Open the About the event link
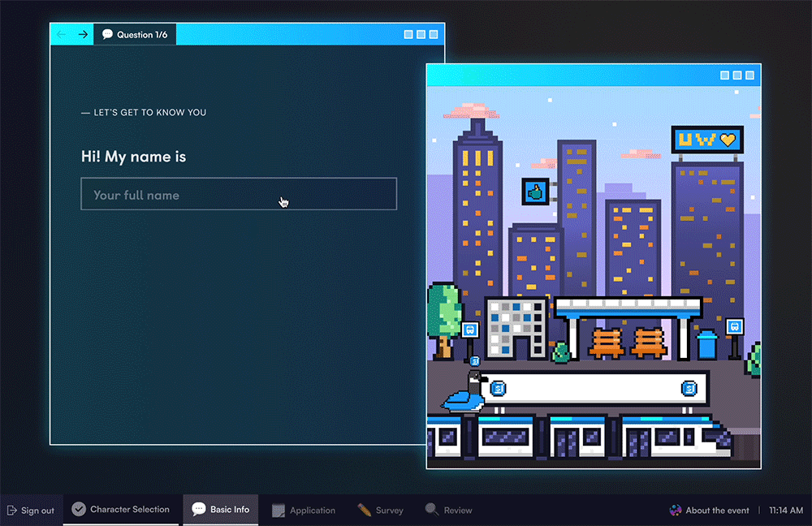The image size is (812, 526). point(709,510)
